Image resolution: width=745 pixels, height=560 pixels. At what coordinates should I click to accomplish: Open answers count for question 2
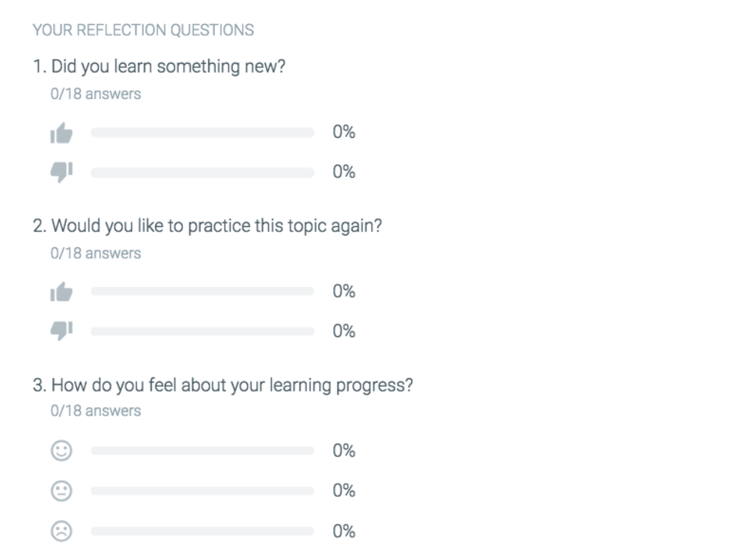pos(95,252)
